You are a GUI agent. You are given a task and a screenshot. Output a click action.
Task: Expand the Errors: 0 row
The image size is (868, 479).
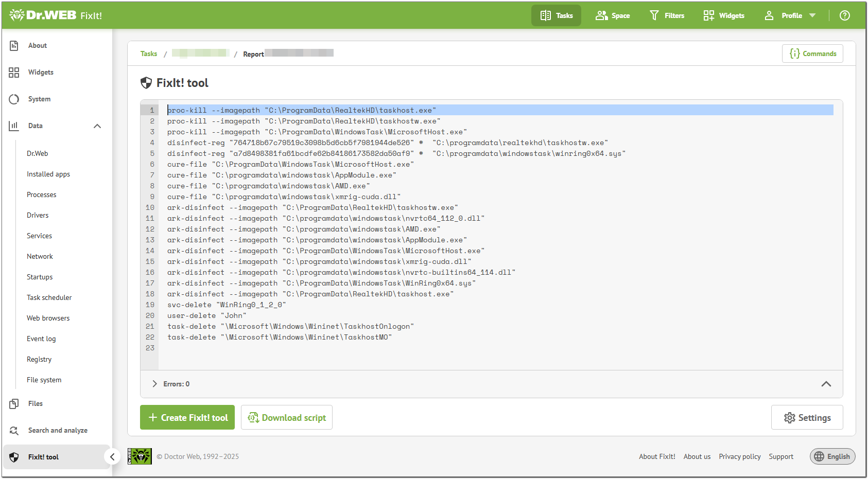click(155, 384)
